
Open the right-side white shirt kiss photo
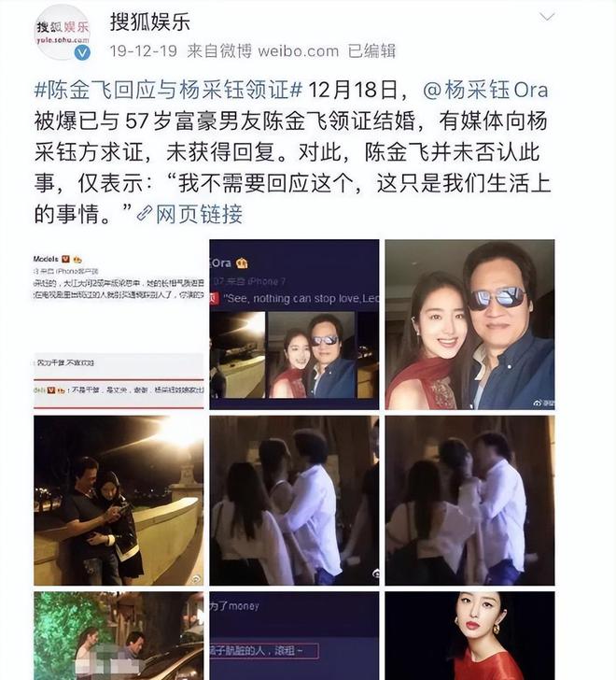[x=470, y=501]
